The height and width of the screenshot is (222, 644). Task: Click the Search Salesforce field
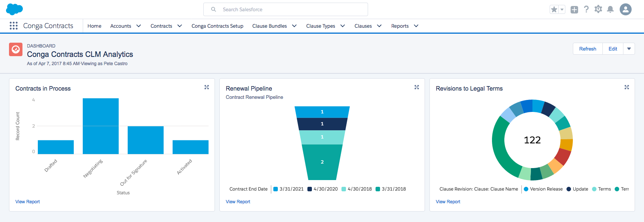[286, 9]
